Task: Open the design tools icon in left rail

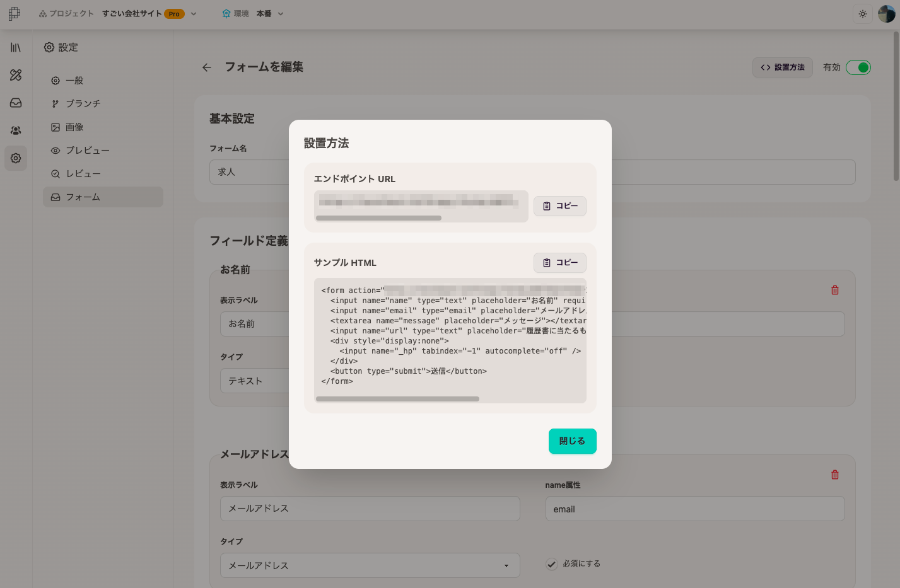Action: tap(16, 75)
